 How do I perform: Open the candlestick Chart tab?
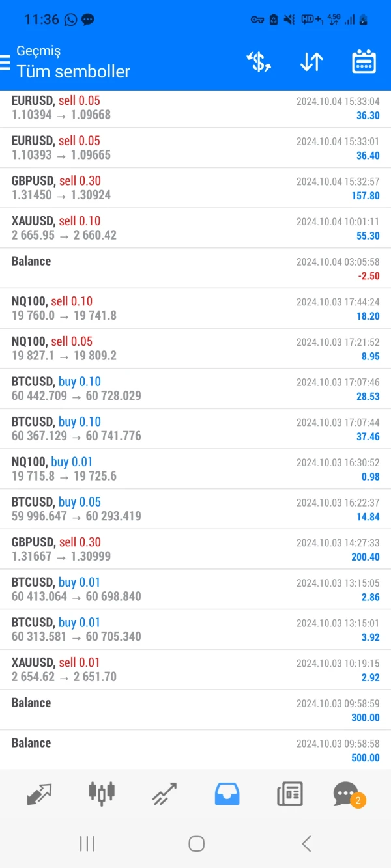pyautogui.click(x=102, y=793)
